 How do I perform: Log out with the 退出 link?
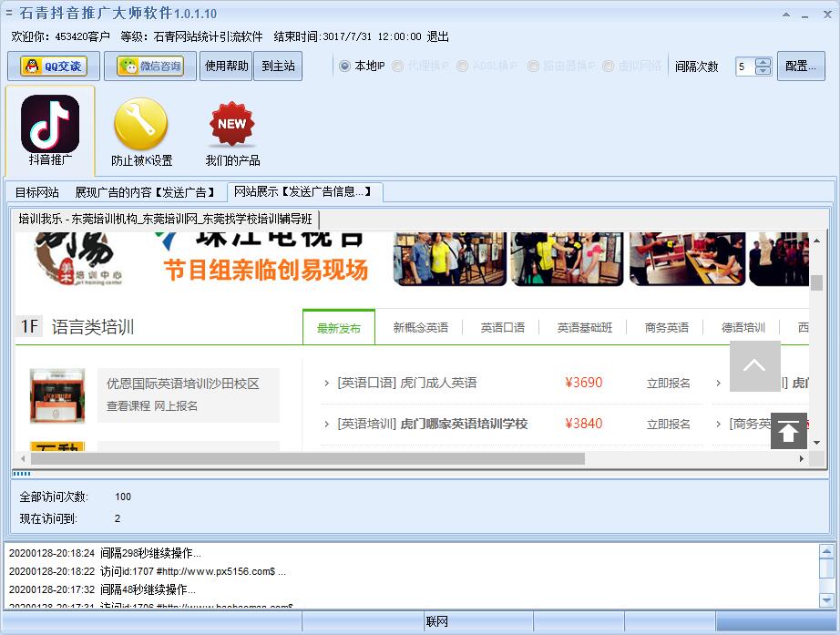(437, 36)
